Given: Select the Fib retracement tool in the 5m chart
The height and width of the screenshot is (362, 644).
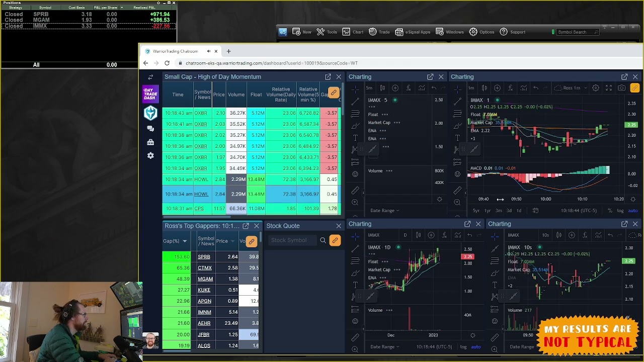Looking at the screenshot, I should coord(355,114).
